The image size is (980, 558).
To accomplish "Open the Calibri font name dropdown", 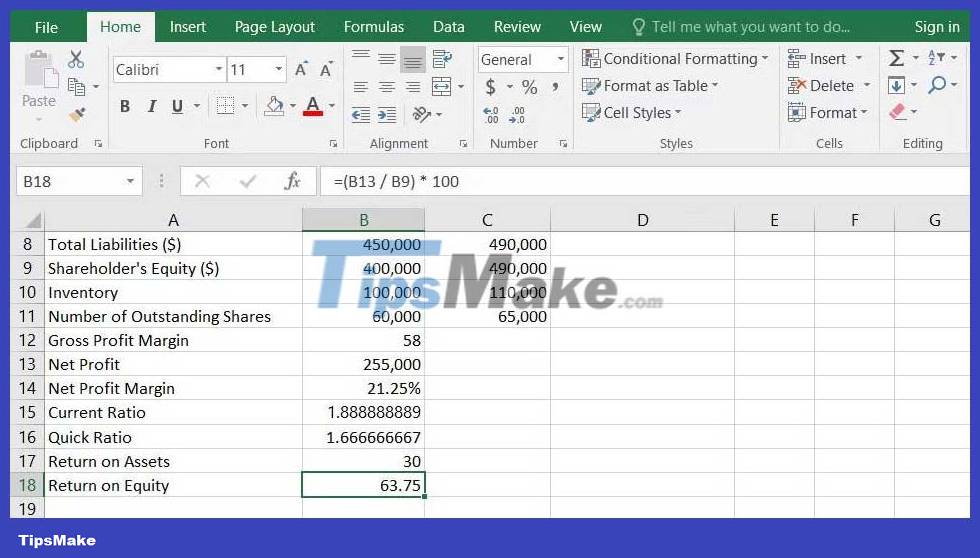I will 219,69.
